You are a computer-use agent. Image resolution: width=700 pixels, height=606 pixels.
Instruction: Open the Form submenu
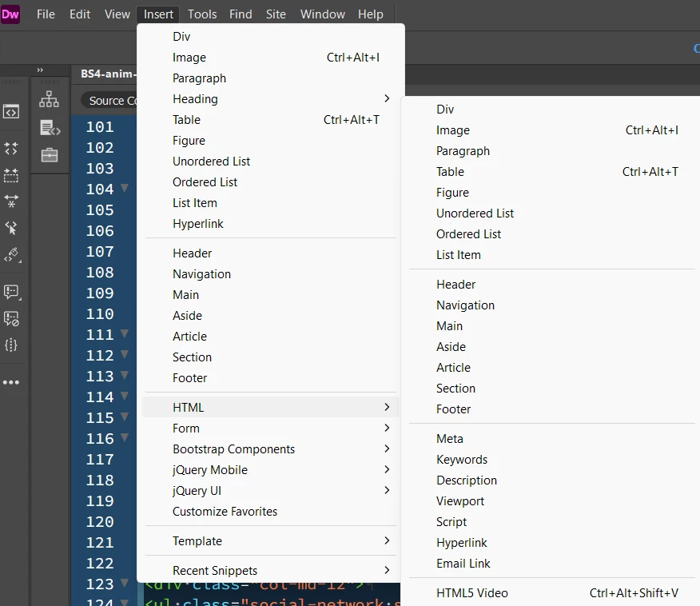pyautogui.click(x=271, y=429)
